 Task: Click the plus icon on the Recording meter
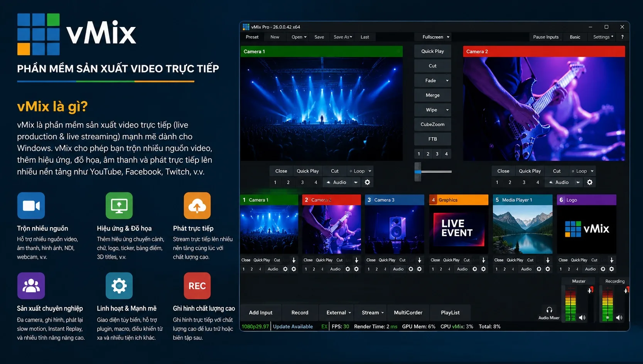point(626,290)
